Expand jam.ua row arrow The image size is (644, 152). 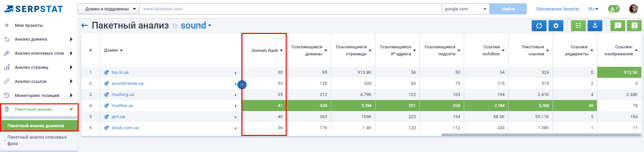(x=236, y=117)
